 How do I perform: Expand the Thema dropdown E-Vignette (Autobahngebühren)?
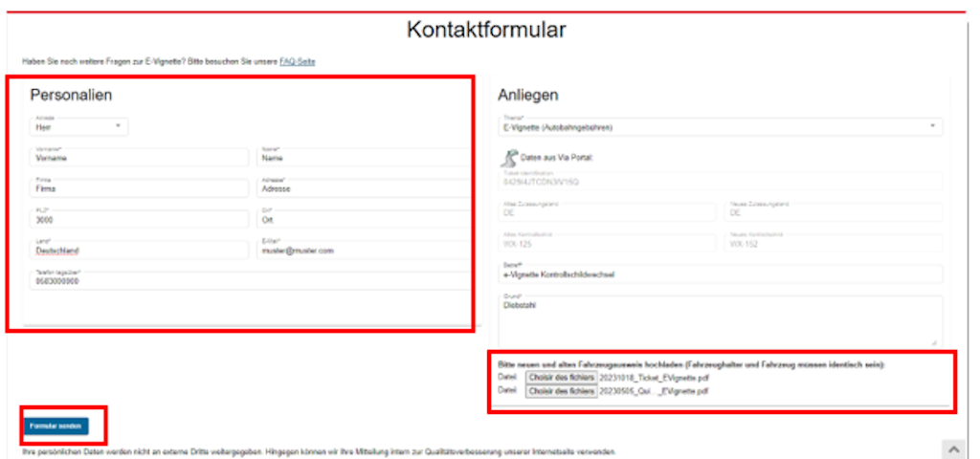pos(720,127)
